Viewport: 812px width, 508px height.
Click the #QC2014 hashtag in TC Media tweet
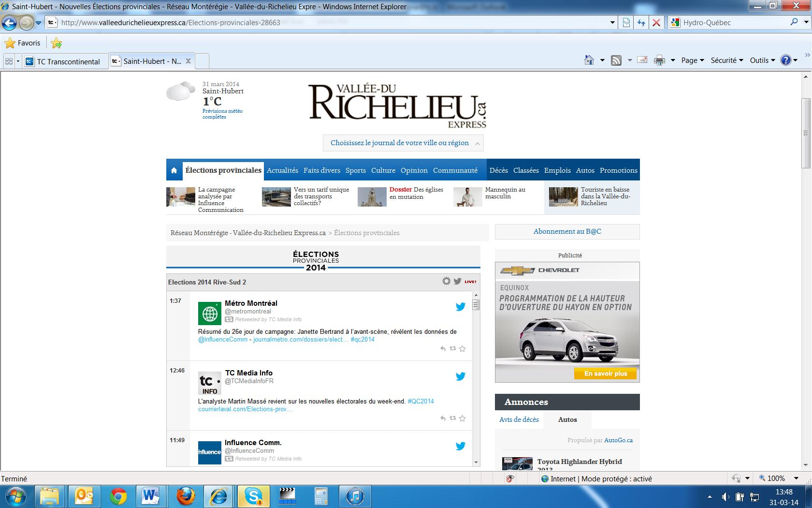pos(421,401)
